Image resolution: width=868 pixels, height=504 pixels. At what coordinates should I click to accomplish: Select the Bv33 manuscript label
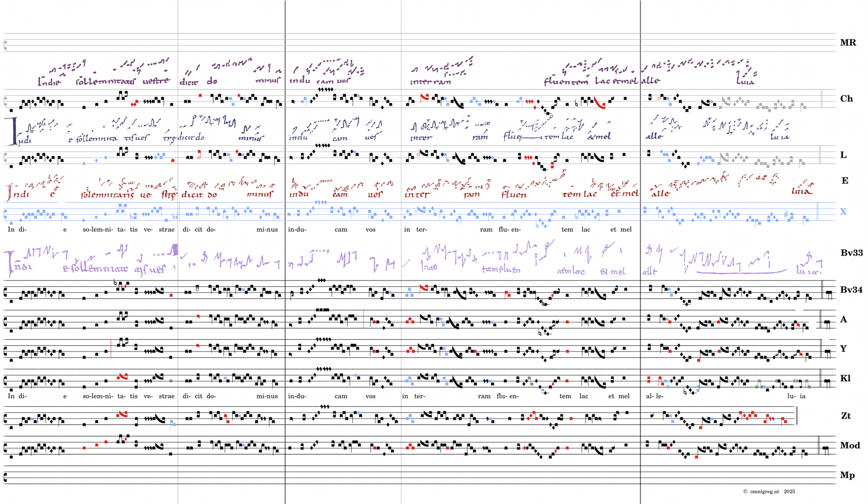pos(851,253)
